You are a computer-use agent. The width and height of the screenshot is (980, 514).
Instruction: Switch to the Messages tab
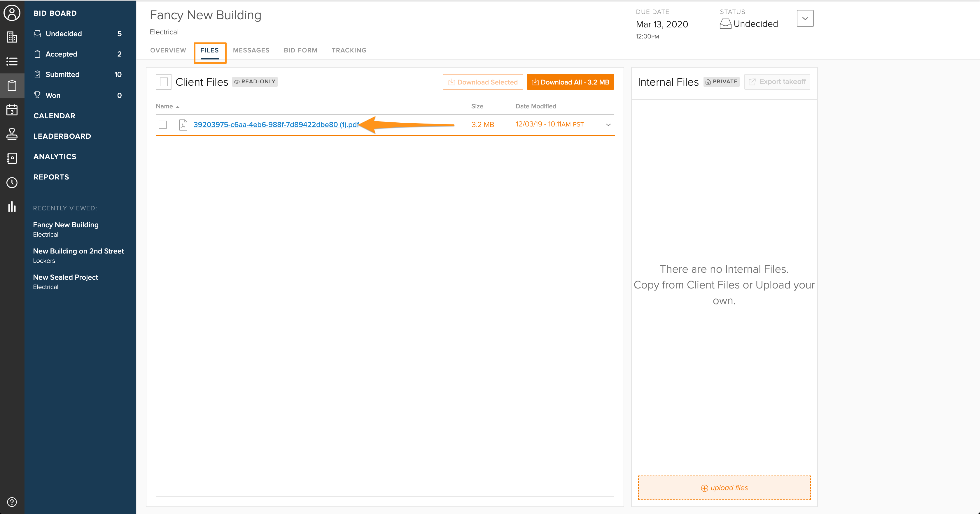(251, 50)
